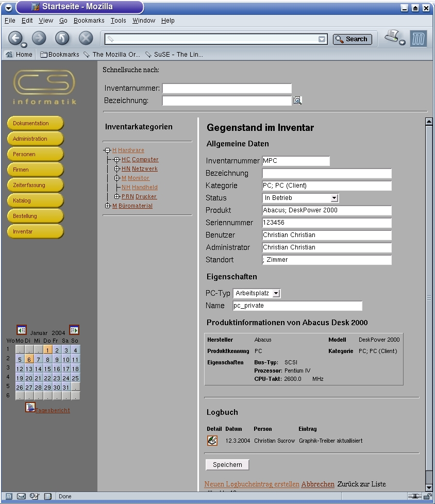
Task: Open logbook entry detail icon for 12.3.2004
Action: [212, 441]
